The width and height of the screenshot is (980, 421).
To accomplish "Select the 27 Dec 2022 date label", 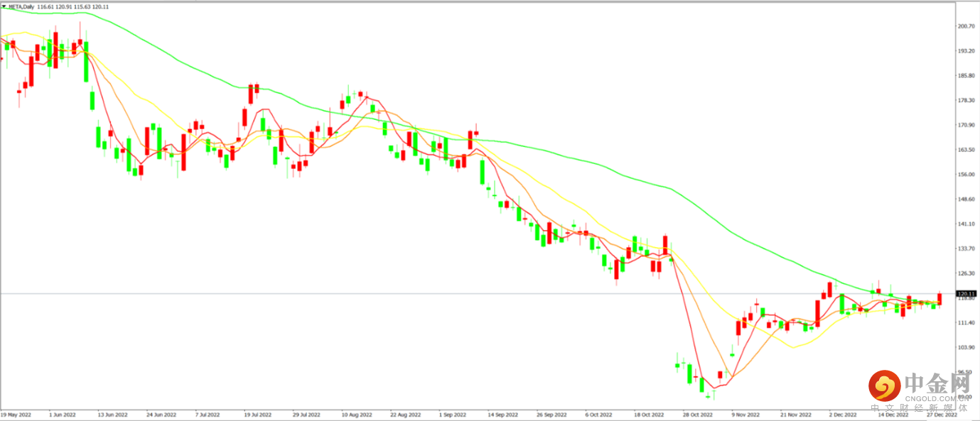I will [942, 414].
